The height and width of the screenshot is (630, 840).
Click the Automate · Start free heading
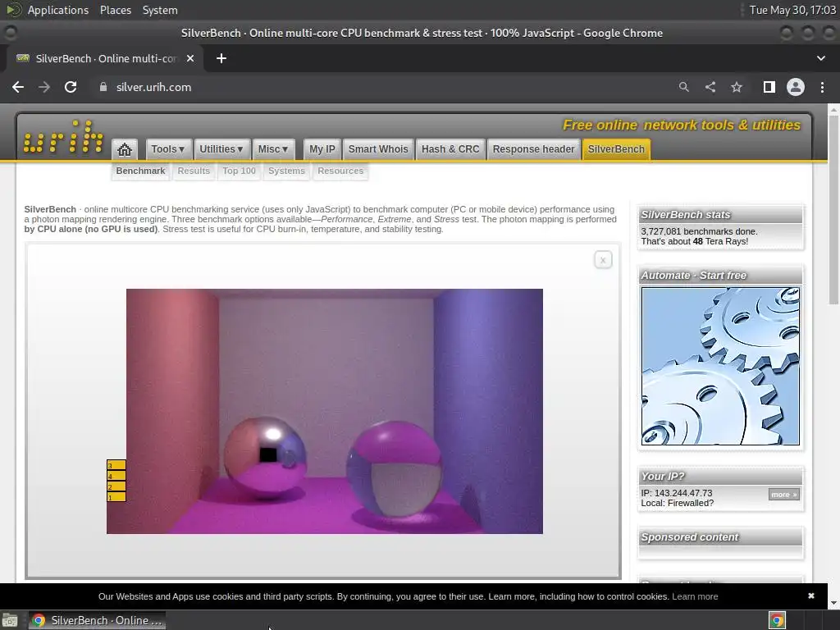(693, 276)
